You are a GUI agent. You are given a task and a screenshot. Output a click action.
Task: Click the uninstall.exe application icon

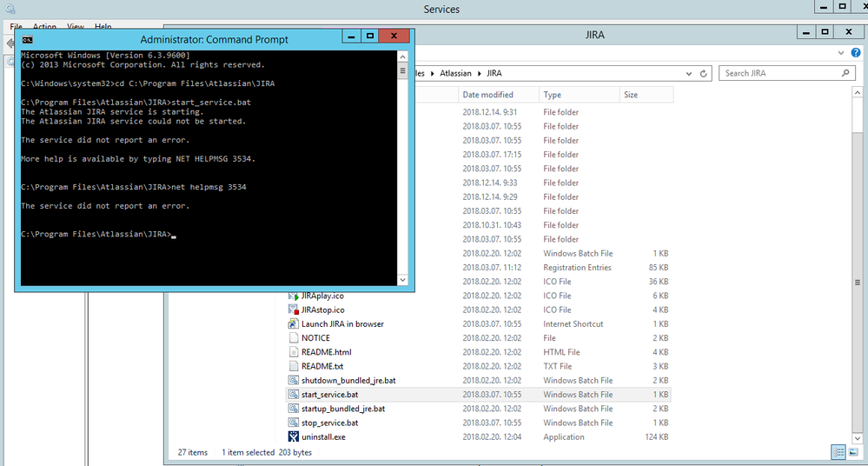click(294, 436)
